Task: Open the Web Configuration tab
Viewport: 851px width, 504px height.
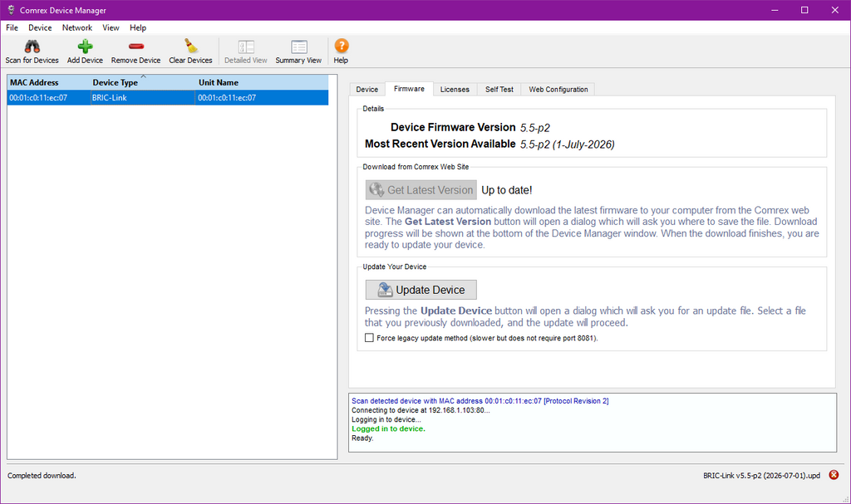Action: click(x=558, y=90)
